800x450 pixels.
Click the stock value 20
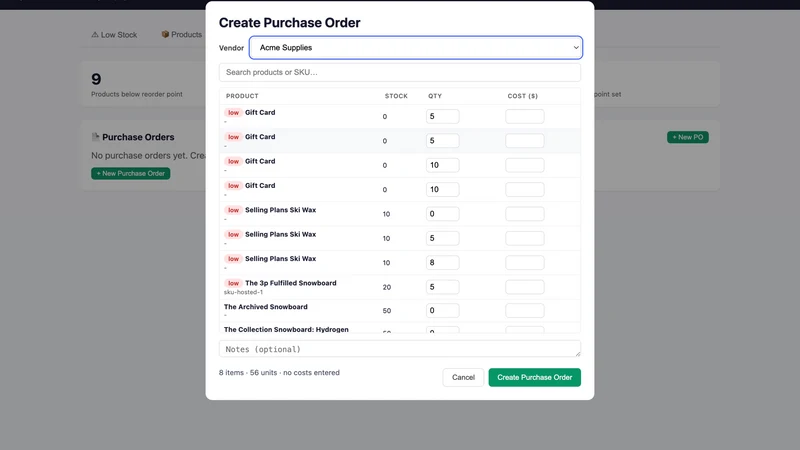387,287
